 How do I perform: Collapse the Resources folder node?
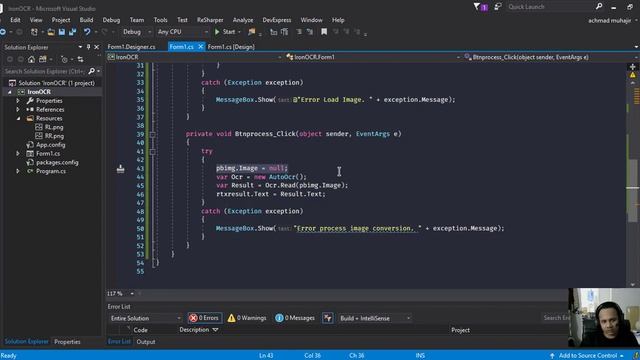pyautogui.click(x=18, y=118)
